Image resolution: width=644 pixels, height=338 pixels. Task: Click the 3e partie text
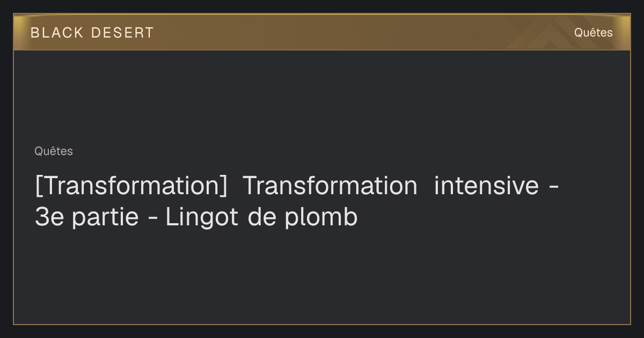tap(87, 218)
